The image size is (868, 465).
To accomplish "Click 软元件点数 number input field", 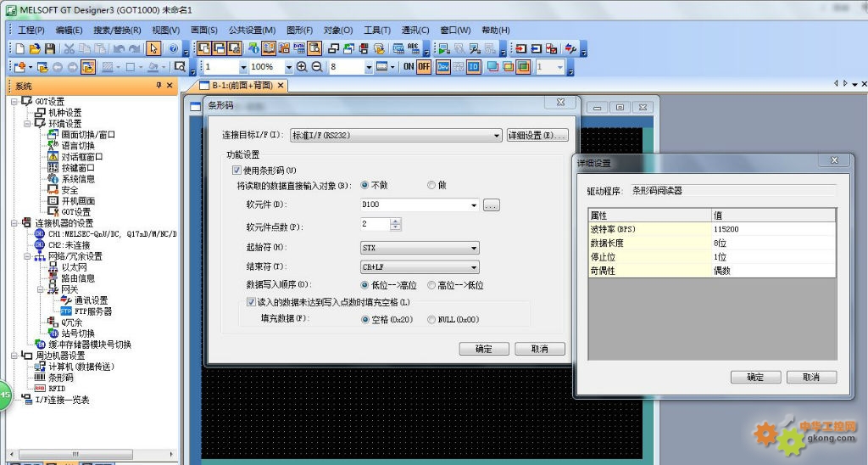I will click(376, 224).
